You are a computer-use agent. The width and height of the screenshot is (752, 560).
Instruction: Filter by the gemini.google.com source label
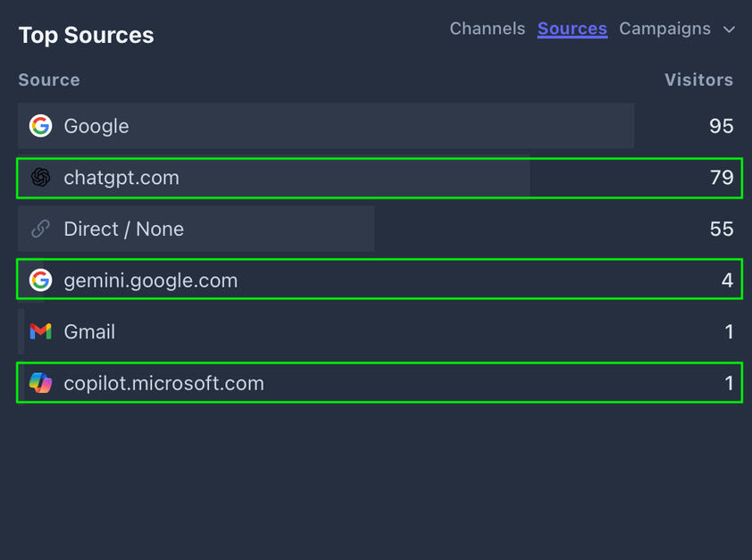150,280
